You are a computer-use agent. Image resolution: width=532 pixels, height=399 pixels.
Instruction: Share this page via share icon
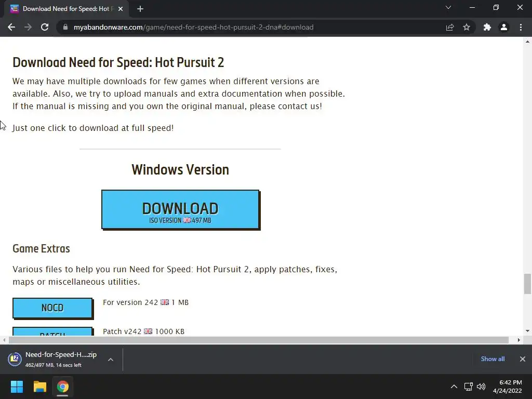coord(450,27)
